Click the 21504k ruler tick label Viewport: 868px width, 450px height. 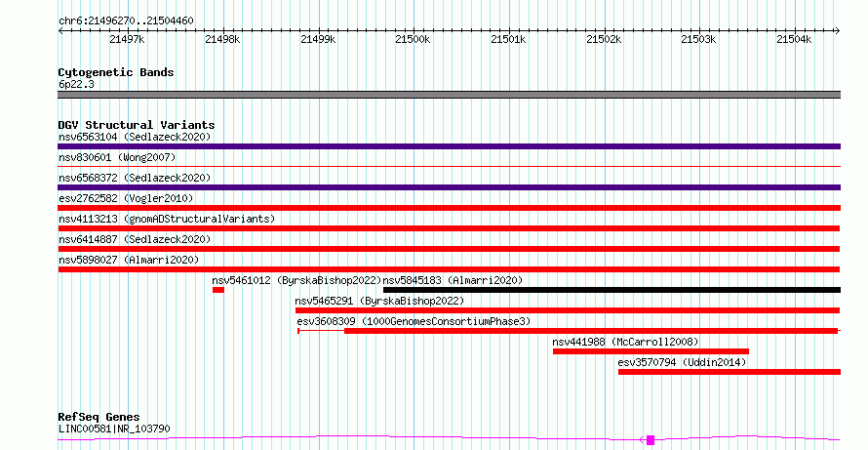pyautogui.click(x=795, y=39)
